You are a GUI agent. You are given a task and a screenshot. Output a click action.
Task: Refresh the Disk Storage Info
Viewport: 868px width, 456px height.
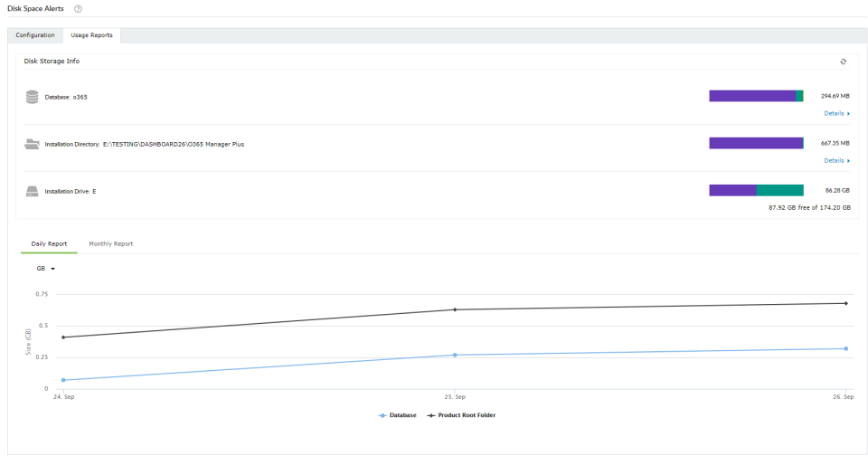click(x=843, y=62)
